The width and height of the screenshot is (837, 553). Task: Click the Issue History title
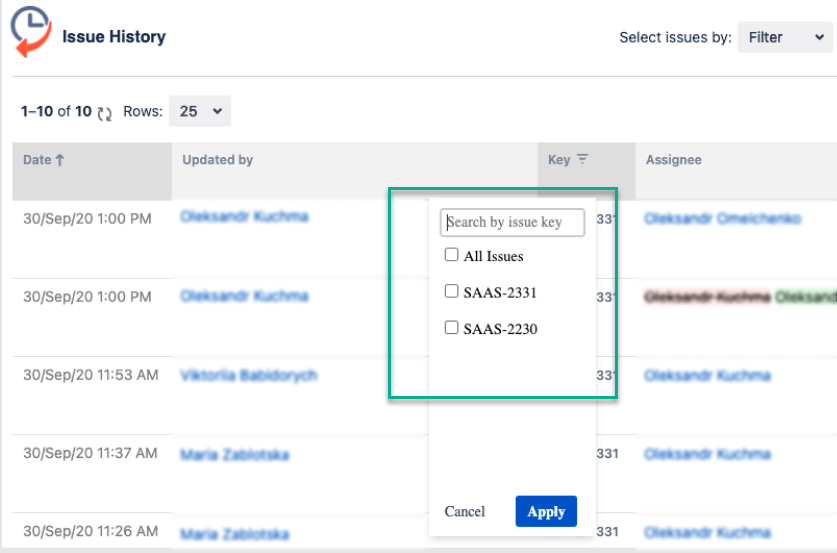tap(114, 37)
